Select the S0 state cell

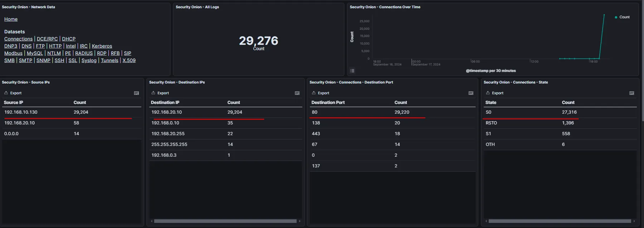point(488,112)
